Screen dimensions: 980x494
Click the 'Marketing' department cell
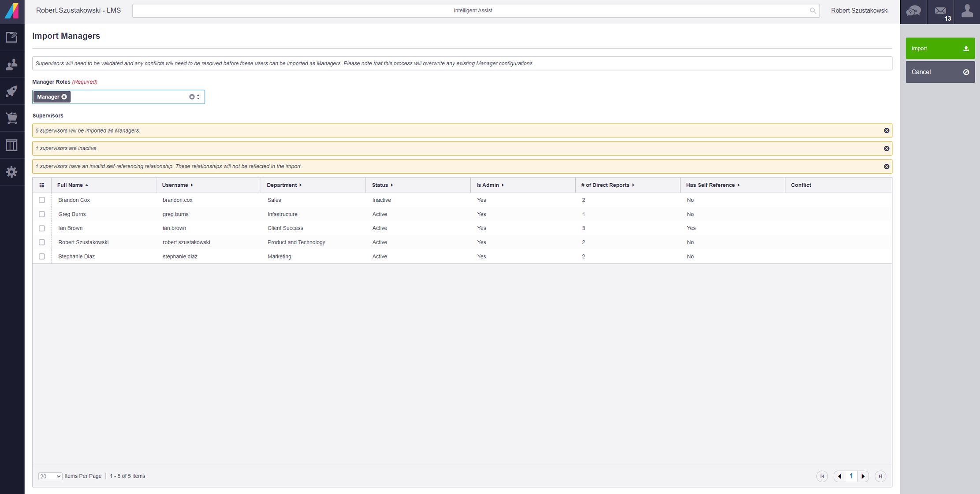tap(279, 256)
